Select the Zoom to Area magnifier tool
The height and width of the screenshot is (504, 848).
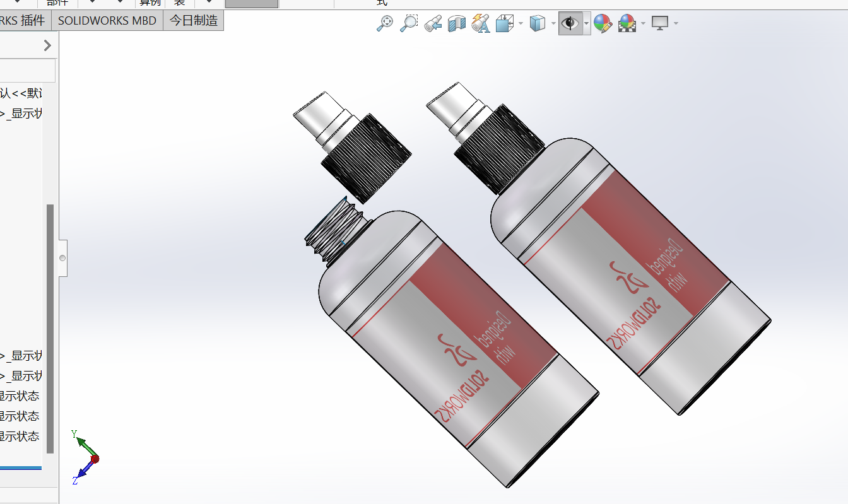click(x=409, y=23)
